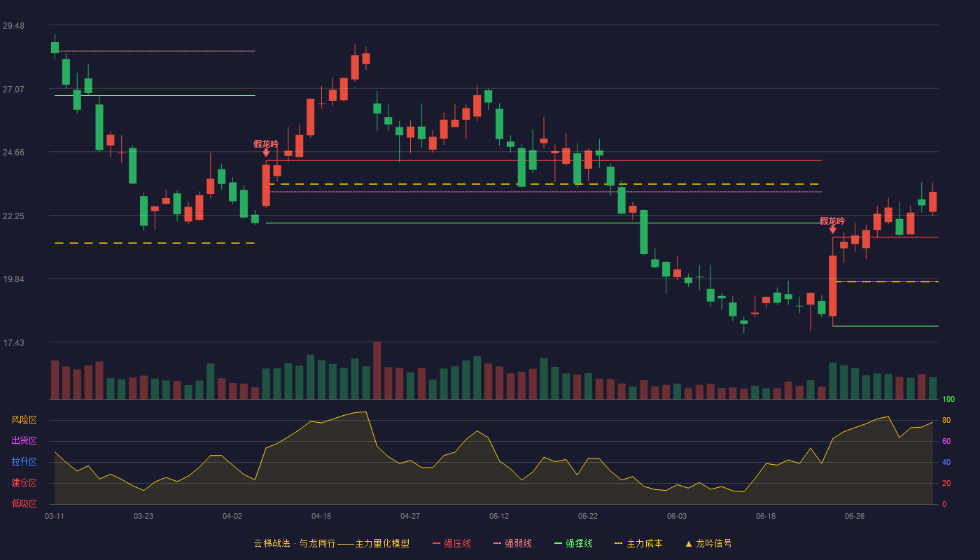
Task: Click the 04-15 date axis label
Action: 321,516
